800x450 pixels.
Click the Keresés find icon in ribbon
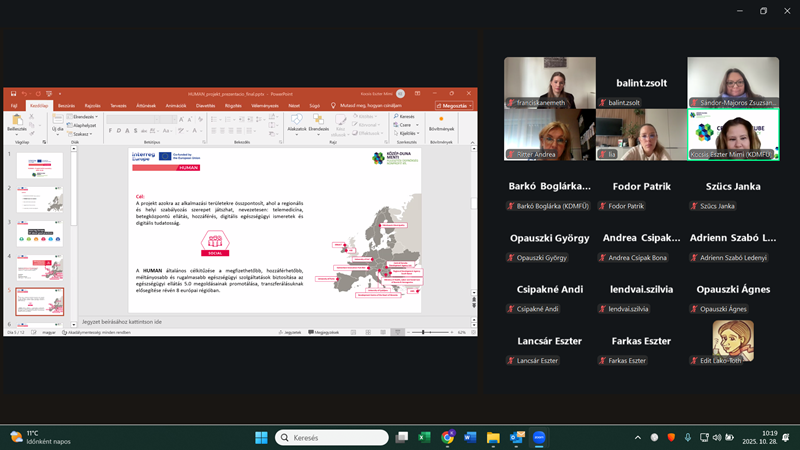(405, 116)
